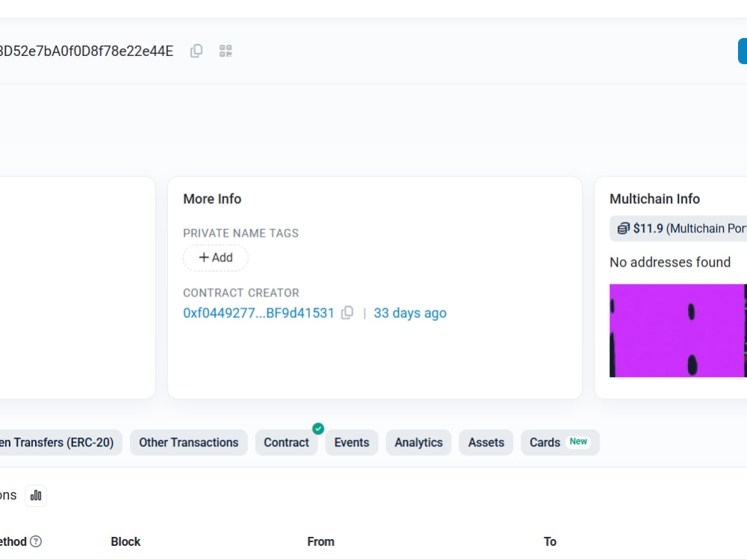
Task: Click the To column header
Action: click(x=551, y=542)
